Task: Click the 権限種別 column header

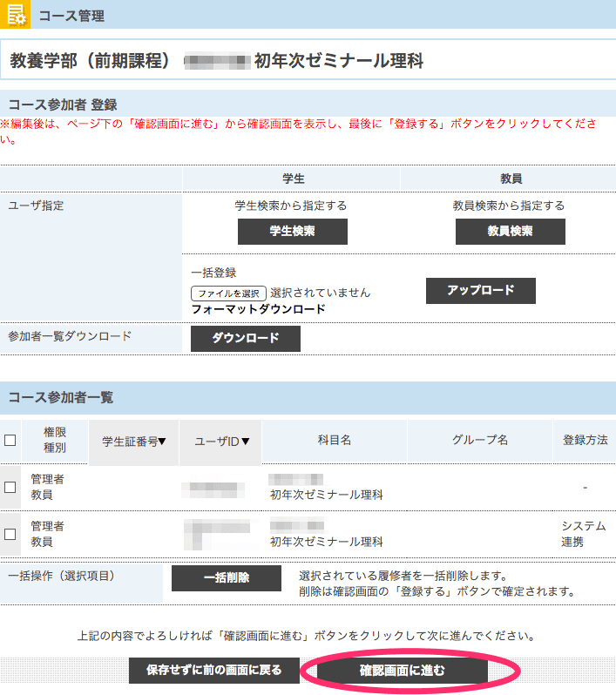Action: (55, 441)
